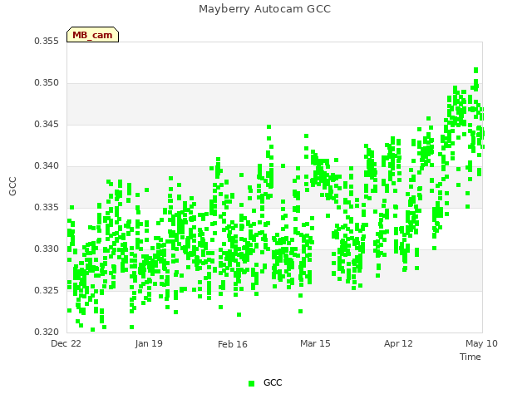Click the y-axis value 0.335
532x399 pixels.
point(47,207)
